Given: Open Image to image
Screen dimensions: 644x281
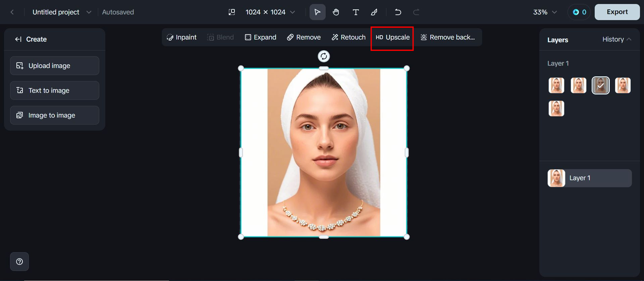Looking at the screenshot, I should pyautogui.click(x=54, y=115).
